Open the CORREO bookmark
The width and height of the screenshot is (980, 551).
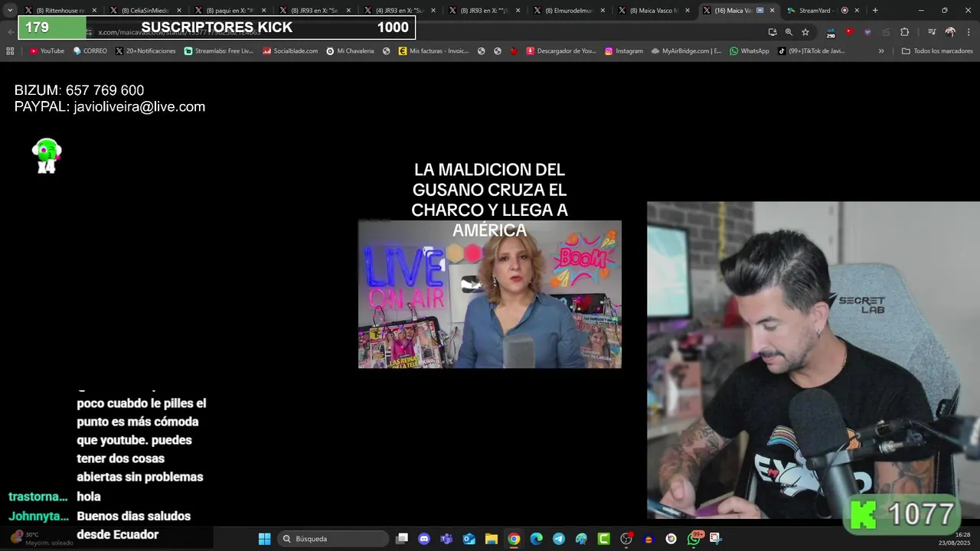[90, 51]
